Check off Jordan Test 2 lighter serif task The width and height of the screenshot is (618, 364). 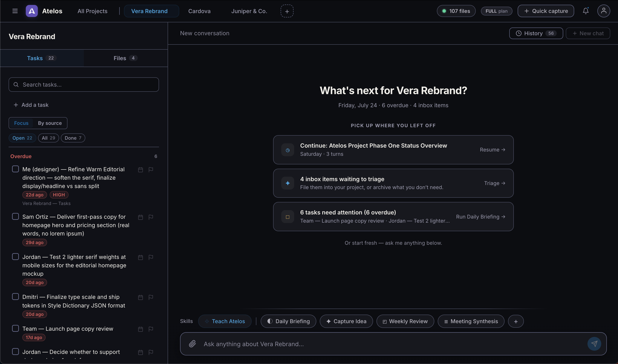click(15, 257)
